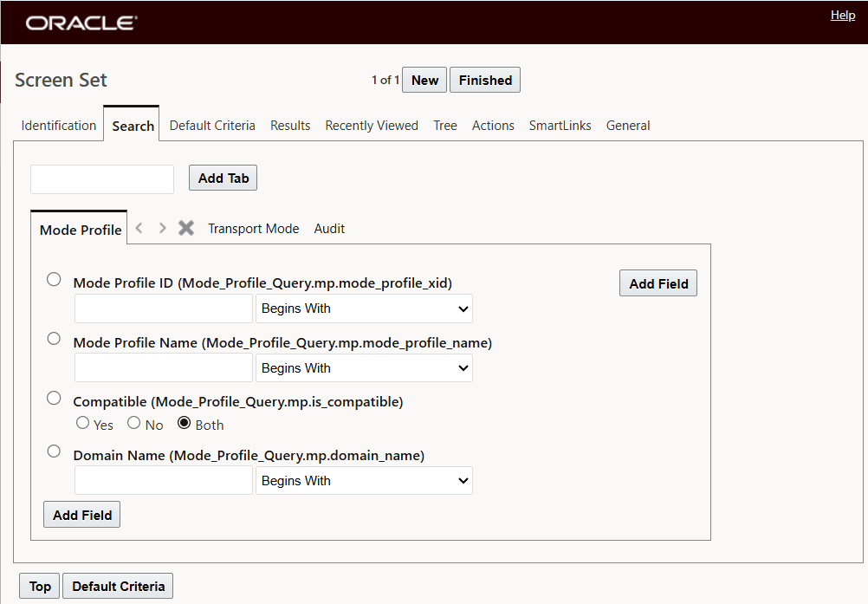Switch to the Transport Mode tab
868x604 pixels.
[x=253, y=228]
